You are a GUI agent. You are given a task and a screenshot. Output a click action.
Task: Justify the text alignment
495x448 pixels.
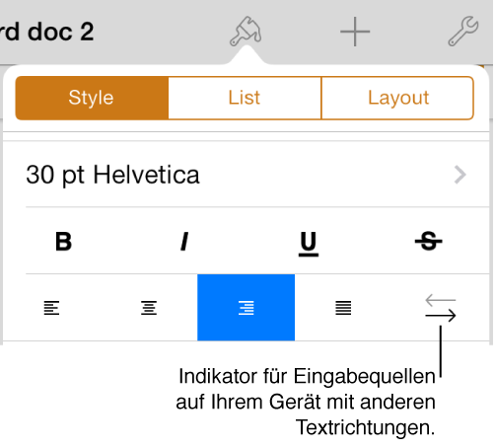[343, 308]
